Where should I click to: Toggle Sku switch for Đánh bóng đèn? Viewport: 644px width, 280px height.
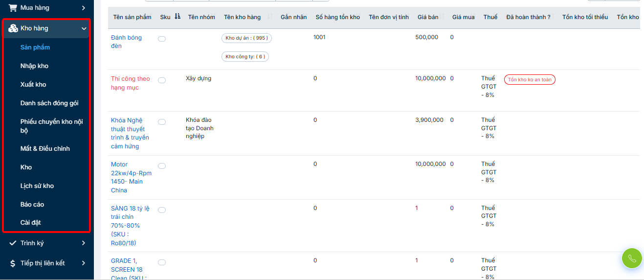pos(162,39)
